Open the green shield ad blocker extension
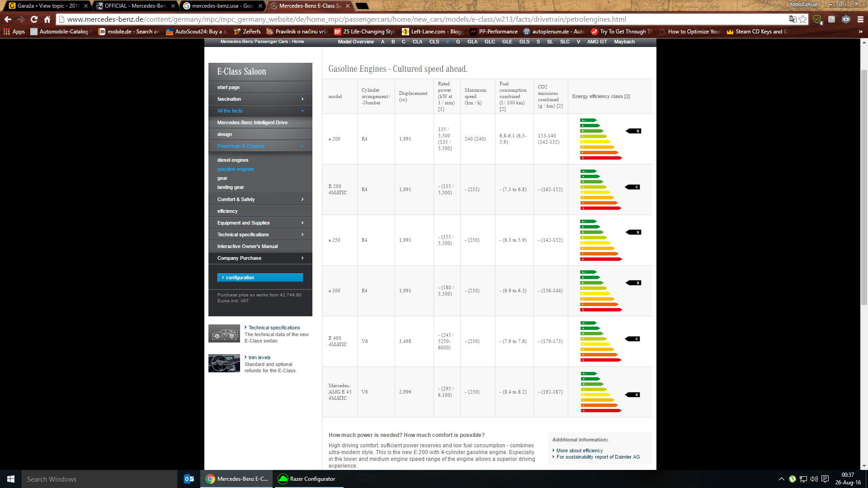This screenshot has width=868, height=488. pos(817,19)
